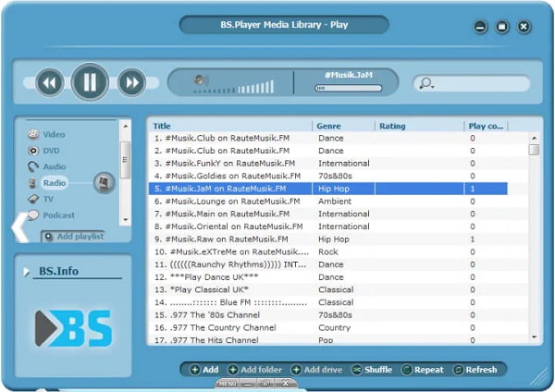Click sidebar scrollbar up arrow
The height and width of the screenshot is (392, 555).
click(125, 126)
